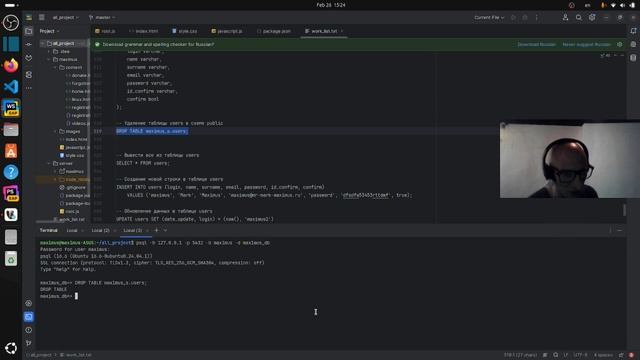Open the all_project project dropdown
The image size is (640, 360).
pyautogui.click(x=65, y=18)
